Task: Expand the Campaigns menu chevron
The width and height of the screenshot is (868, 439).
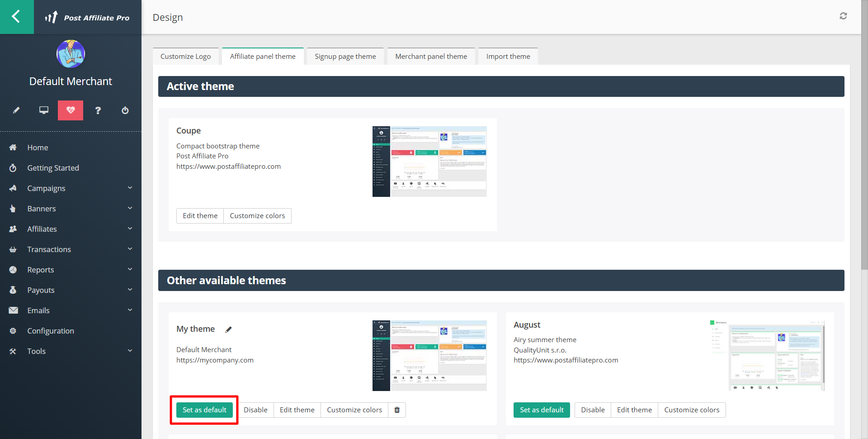Action: [130, 188]
